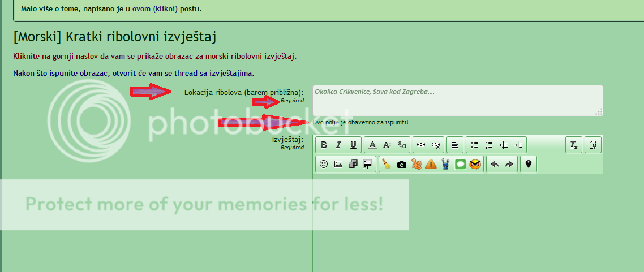Click the green speech bubble icon
The image size is (644, 272).
point(461,165)
